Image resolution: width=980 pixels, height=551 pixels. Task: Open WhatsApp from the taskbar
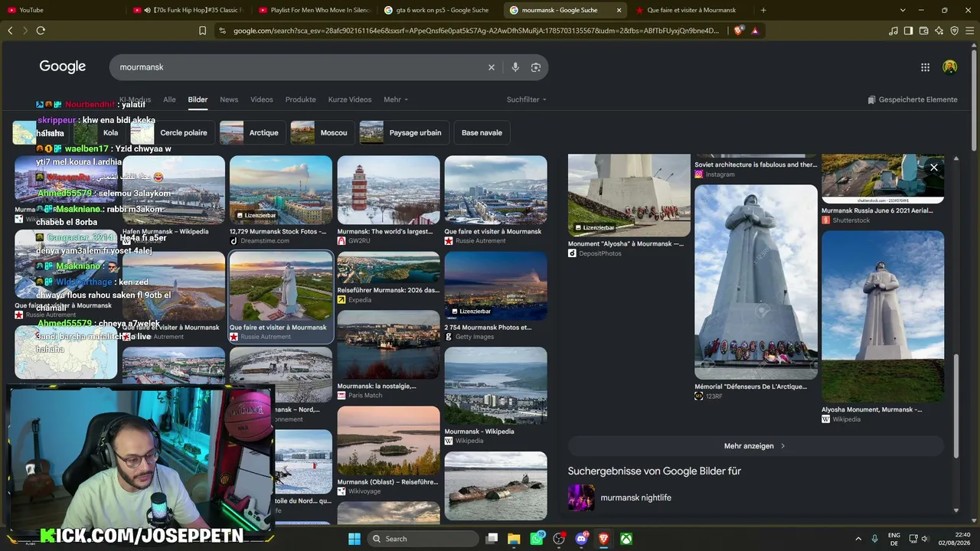(537, 539)
